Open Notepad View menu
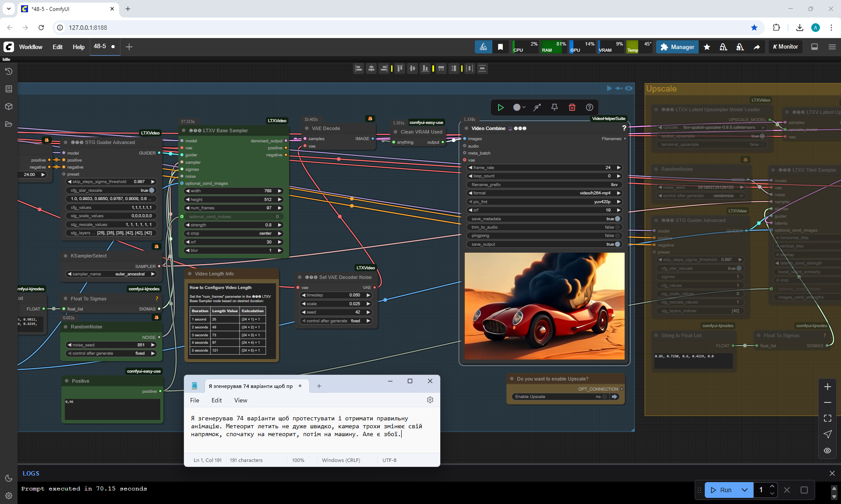841x504 pixels. tap(240, 400)
